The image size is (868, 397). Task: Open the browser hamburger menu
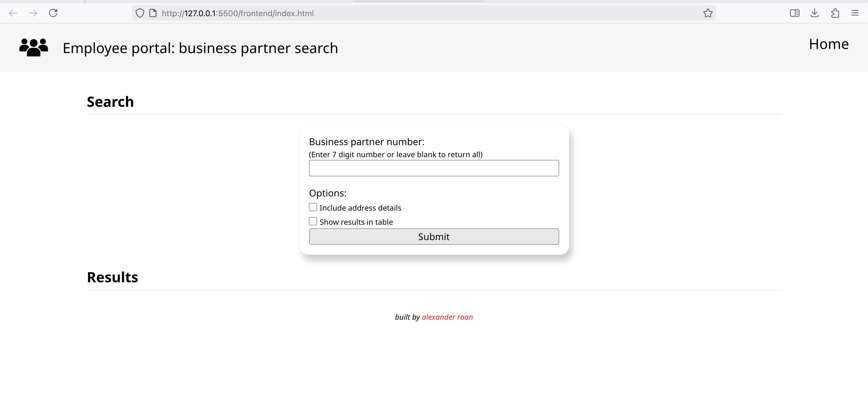[x=855, y=13]
